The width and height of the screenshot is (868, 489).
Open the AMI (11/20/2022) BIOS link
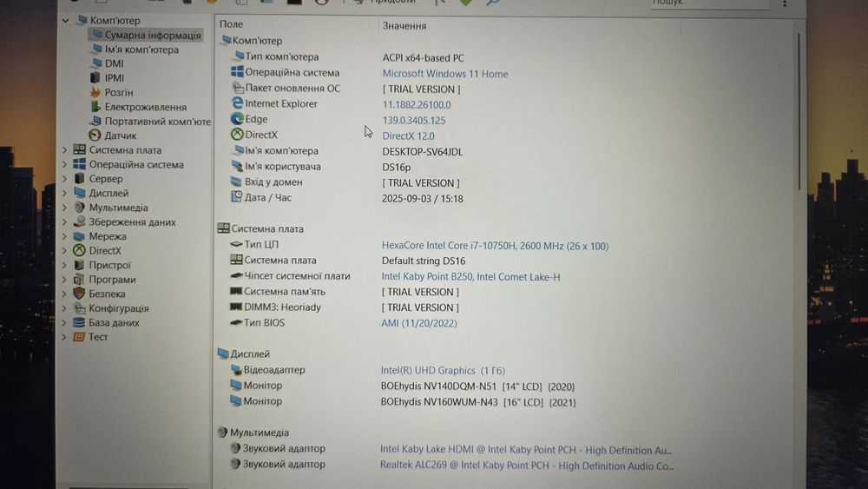(419, 323)
